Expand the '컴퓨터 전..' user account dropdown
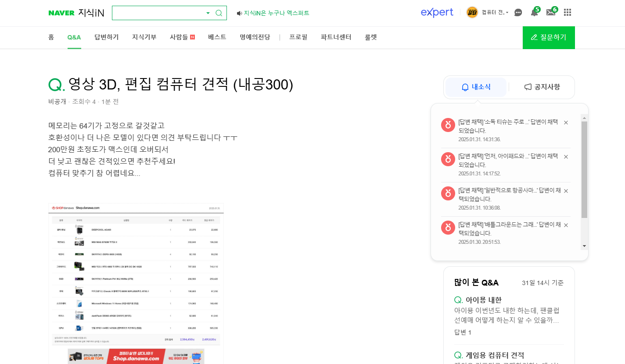 tap(495, 12)
